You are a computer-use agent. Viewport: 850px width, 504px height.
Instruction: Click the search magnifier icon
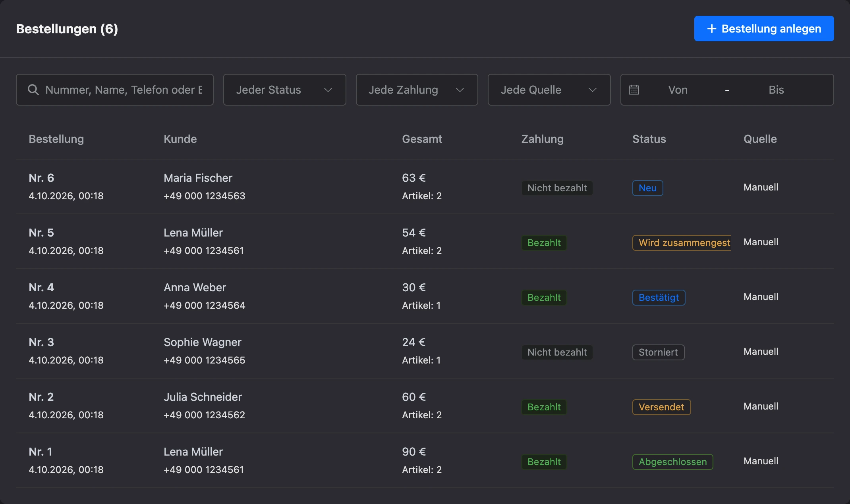(33, 90)
